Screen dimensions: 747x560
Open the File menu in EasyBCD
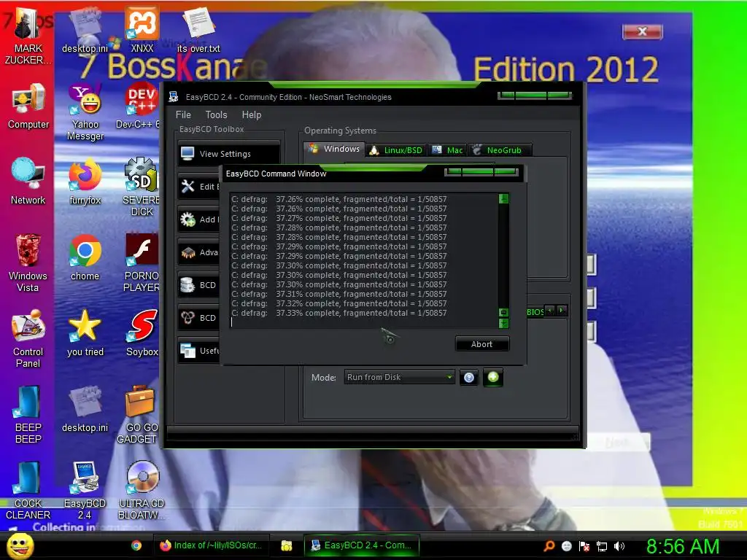(x=183, y=114)
